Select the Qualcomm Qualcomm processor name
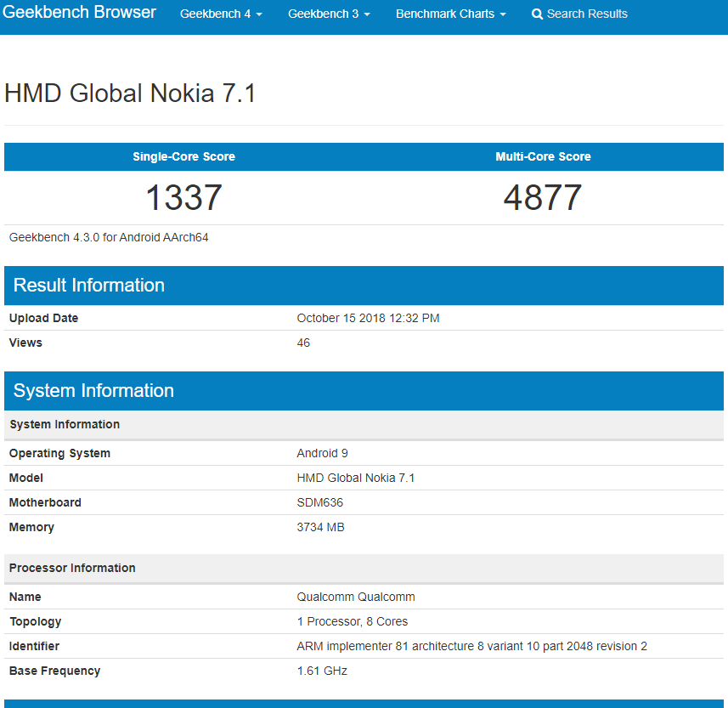This screenshot has width=728, height=708. tap(356, 597)
